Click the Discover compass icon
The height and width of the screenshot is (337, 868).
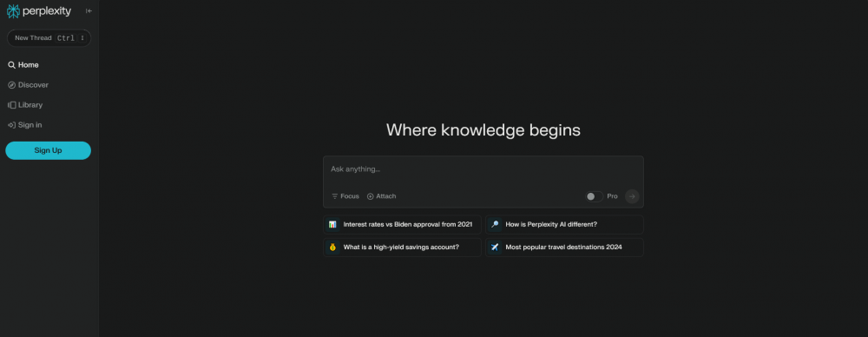click(x=11, y=85)
